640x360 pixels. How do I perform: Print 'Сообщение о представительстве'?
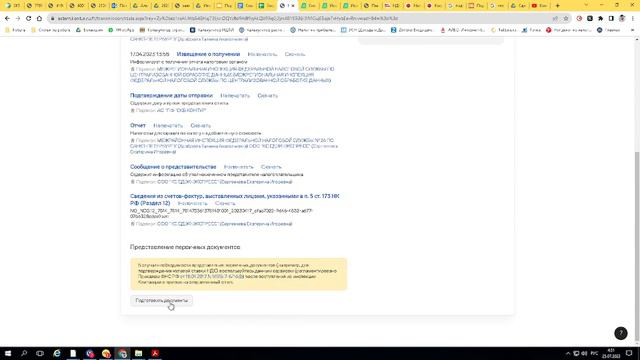click(238, 167)
